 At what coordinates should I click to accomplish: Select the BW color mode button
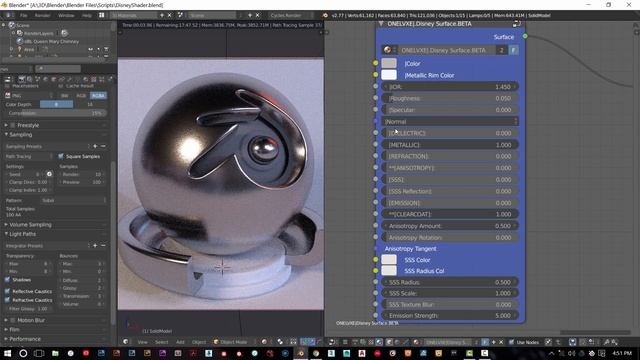pyautogui.click(x=64, y=96)
